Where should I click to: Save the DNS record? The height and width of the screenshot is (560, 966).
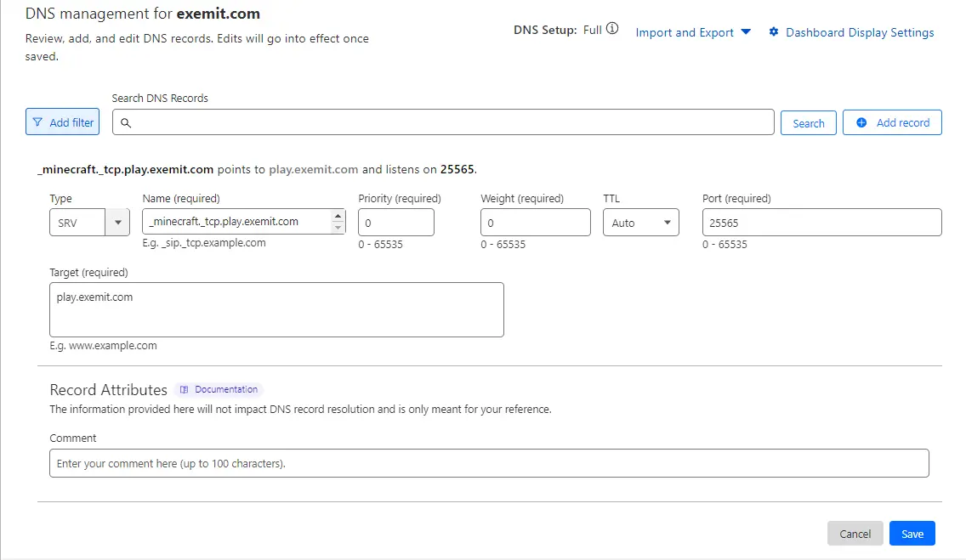pos(912,534)
